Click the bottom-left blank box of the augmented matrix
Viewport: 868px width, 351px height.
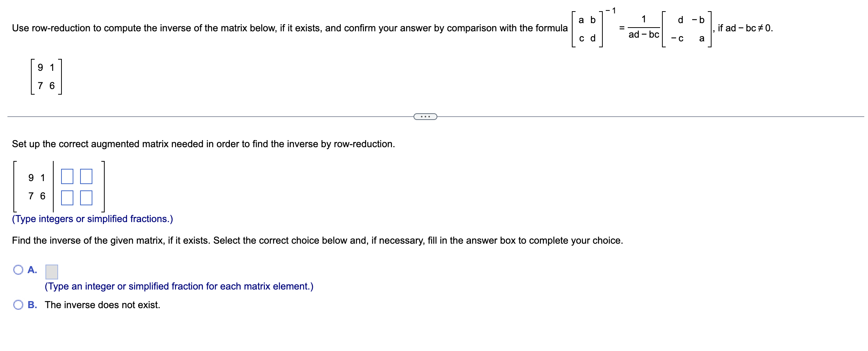(x=68, y=197)
